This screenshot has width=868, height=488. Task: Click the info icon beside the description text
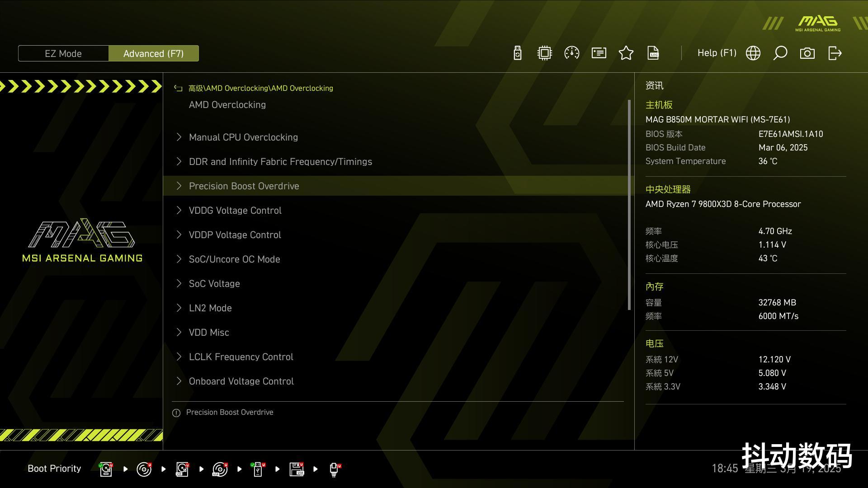point(176,413)
